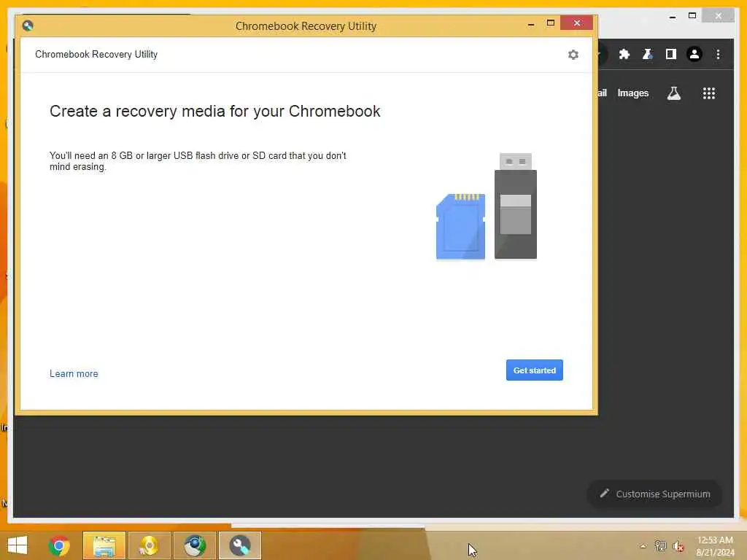Open the browser three-dot menu
Screen dimensions: 747x560
click(x=718, y=54)
